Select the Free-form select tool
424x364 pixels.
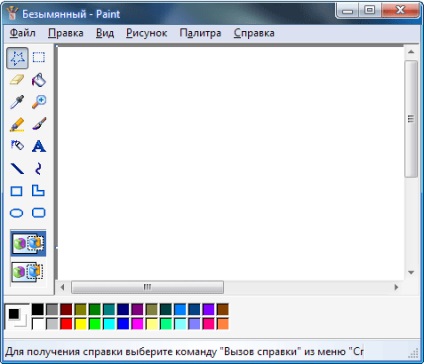pyautogui.click(x=17, y=58)
